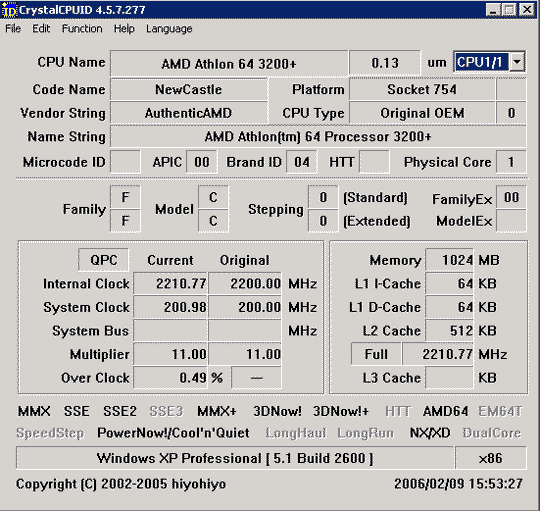The image size is (540, 511).
Task: Click the Internal Clock current value 2210.77
Action: 170,284
